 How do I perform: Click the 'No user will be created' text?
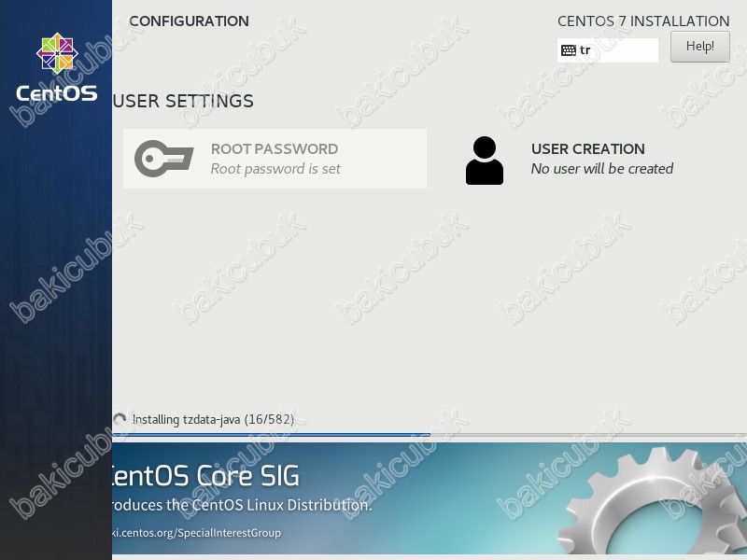(x=602, y=169)
